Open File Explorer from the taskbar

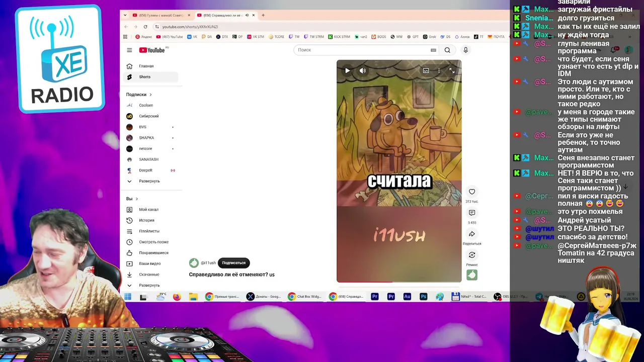[193, 297]
